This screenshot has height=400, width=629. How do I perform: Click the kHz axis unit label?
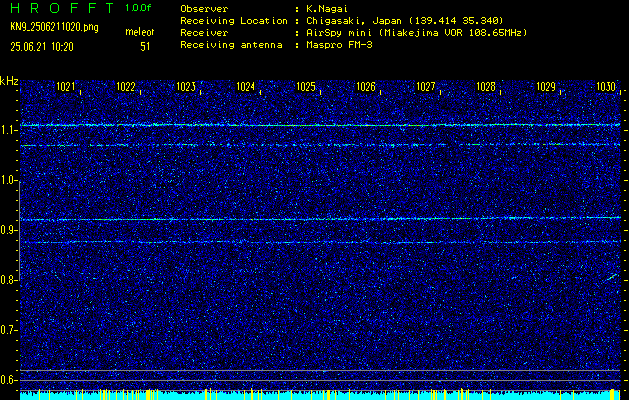click(9, 81)
